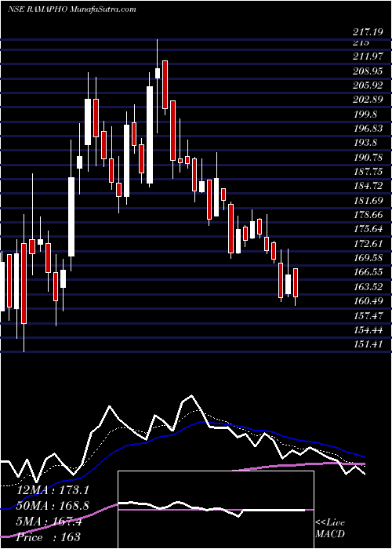The height and width of the screenshot is (549, 392).
Task: Select the 184.72 price level label
Action: [368, 186]
